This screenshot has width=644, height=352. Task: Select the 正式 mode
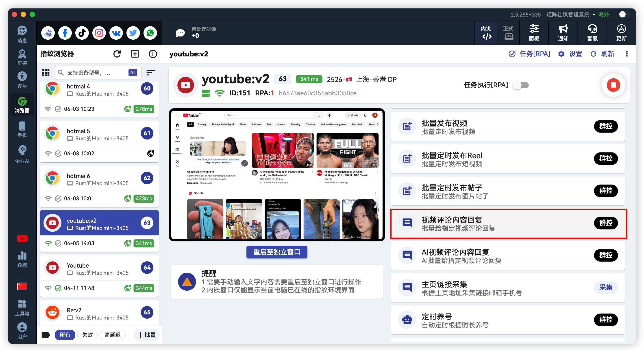[508, 33]
